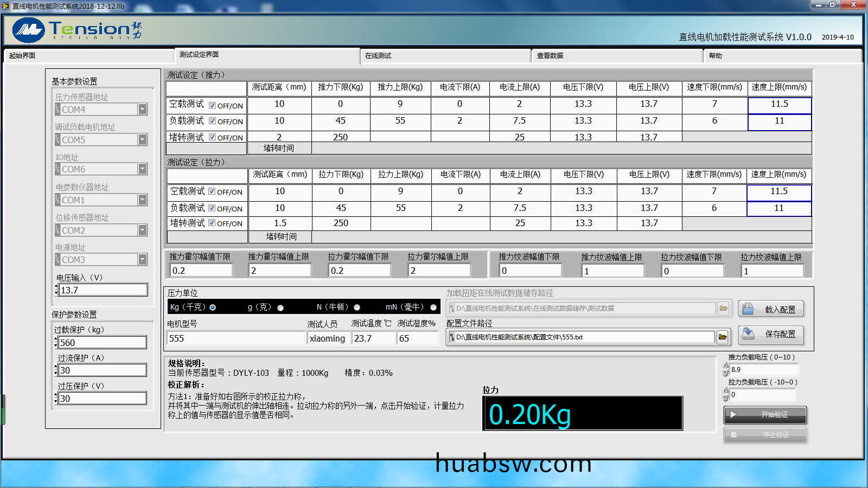Click the 载入配置 load configuration button

771,309
